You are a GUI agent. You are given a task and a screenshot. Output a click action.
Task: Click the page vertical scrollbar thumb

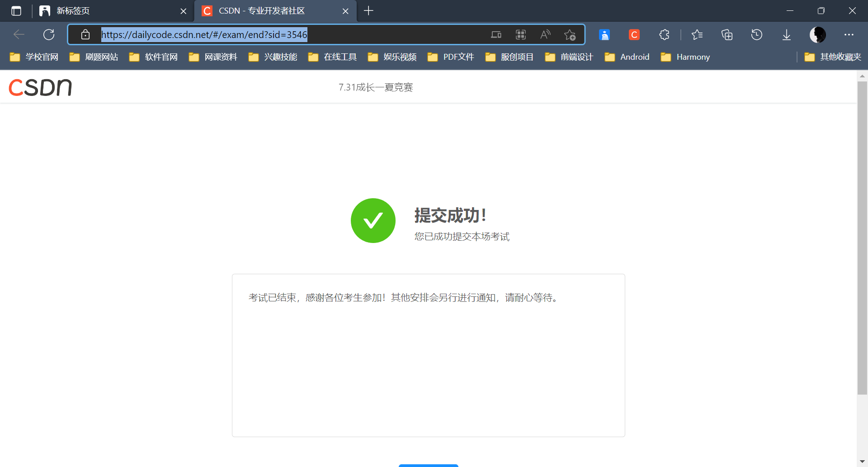tap(862, 238)
